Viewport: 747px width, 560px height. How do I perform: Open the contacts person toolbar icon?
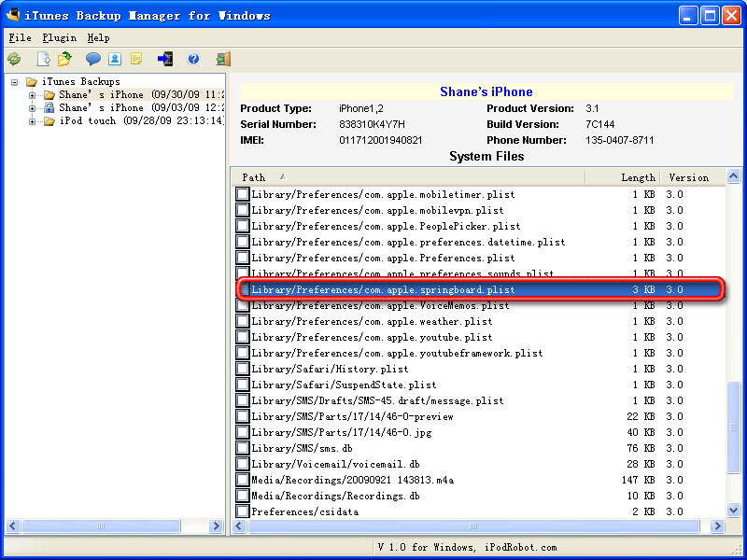tap(115, 59)
